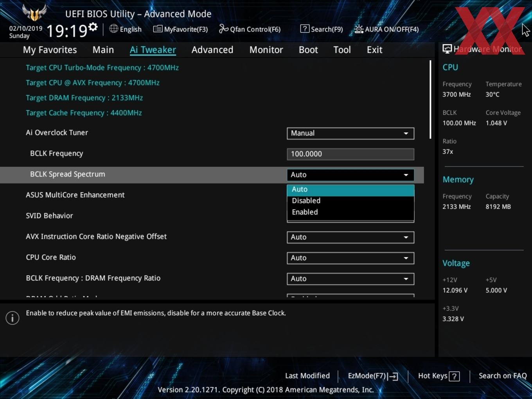Click Target CPU @ AVX Frequency text

point(93,83)
